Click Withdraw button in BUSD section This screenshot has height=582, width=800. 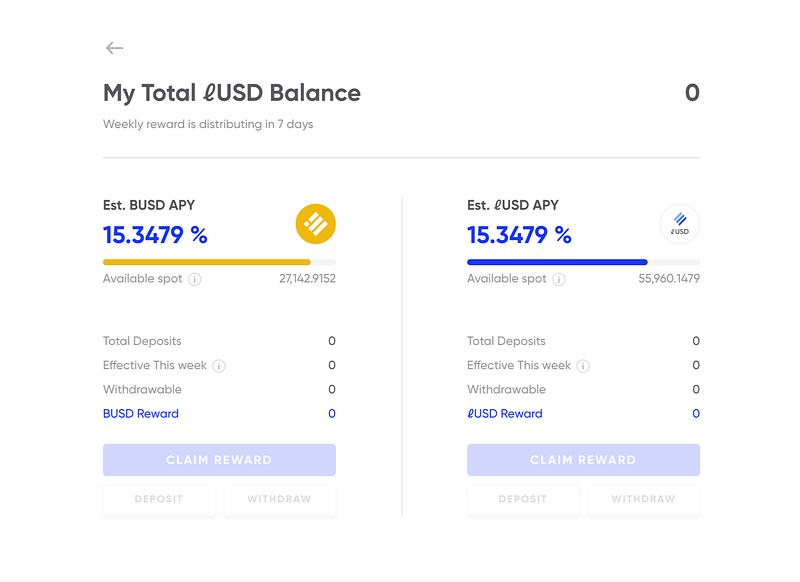279,499
